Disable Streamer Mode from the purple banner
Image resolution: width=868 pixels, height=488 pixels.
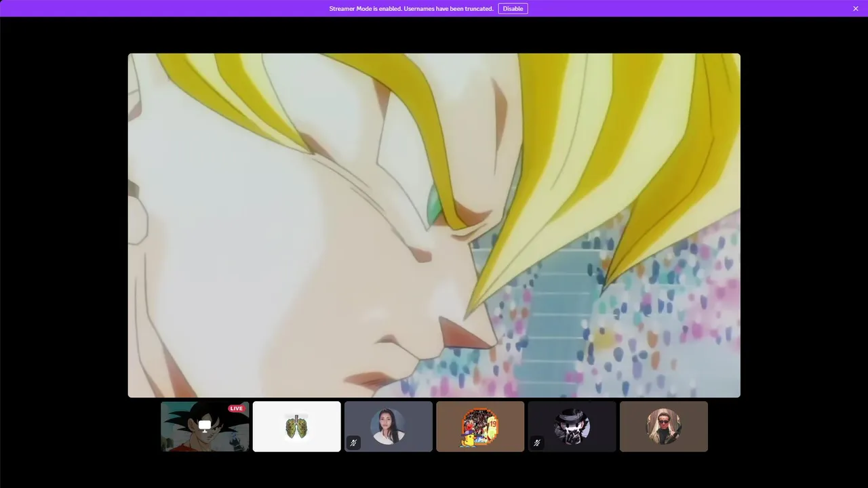coord(513,9)
